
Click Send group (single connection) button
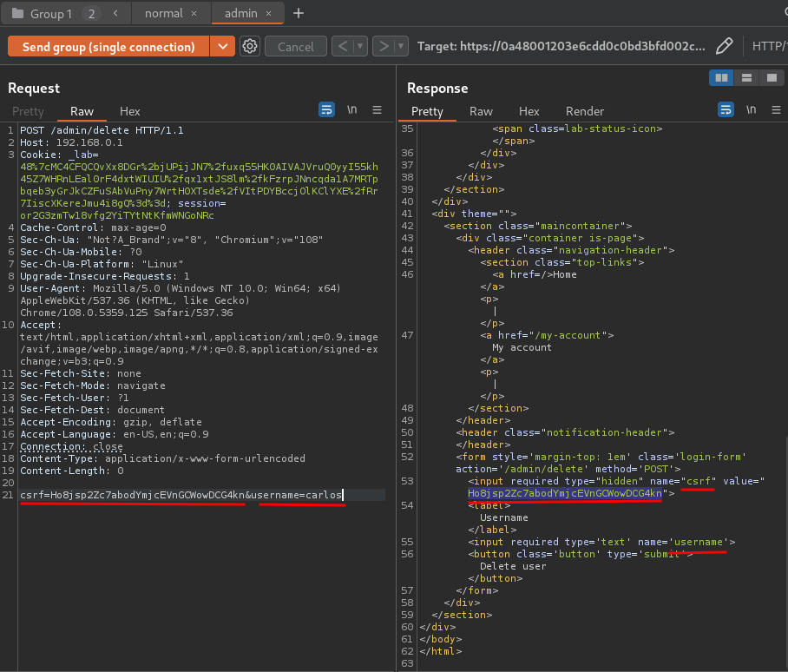click(108, 46)
